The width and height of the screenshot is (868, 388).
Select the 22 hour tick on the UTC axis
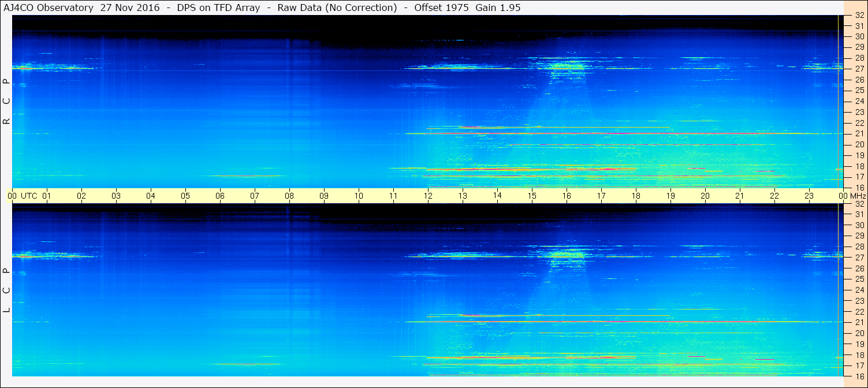[774, 196]
